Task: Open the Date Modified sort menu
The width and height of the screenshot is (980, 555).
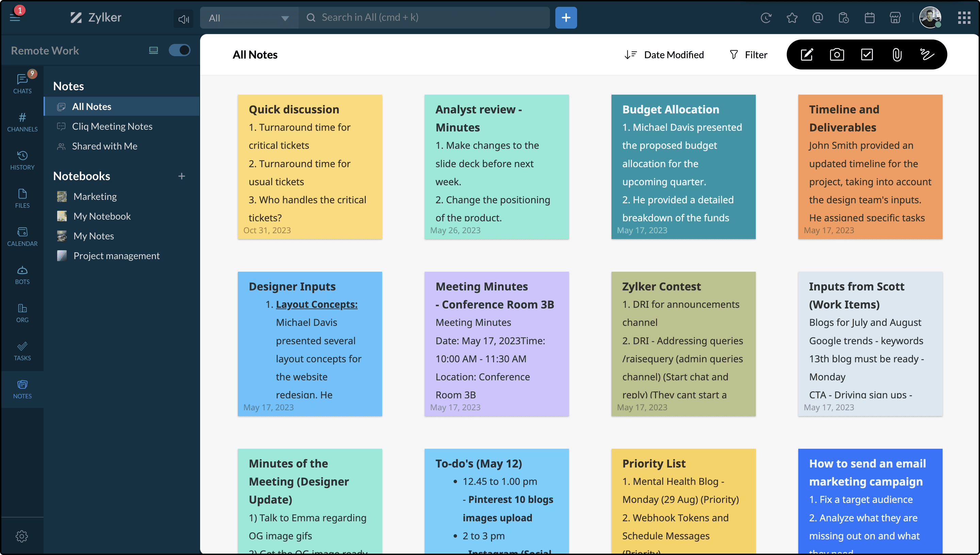Action: 664,55
